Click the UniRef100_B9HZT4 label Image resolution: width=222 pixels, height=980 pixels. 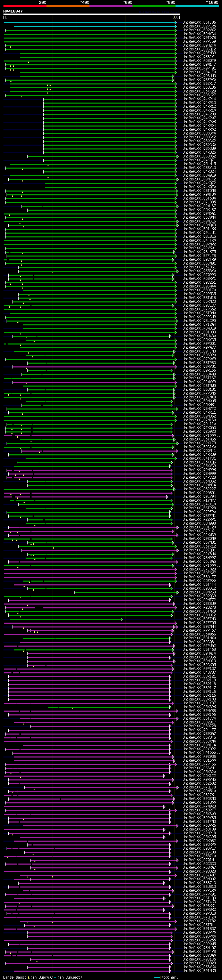(x=199, y=46)
